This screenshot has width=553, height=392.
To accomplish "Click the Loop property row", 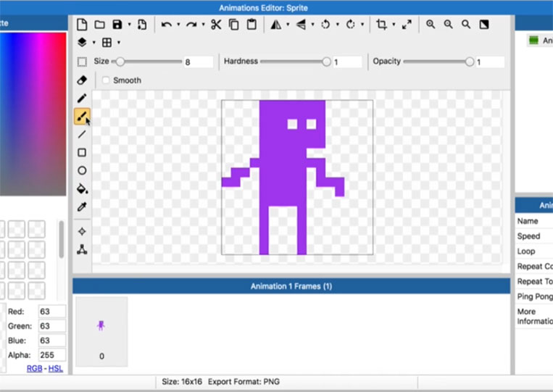I will point(534,251).
